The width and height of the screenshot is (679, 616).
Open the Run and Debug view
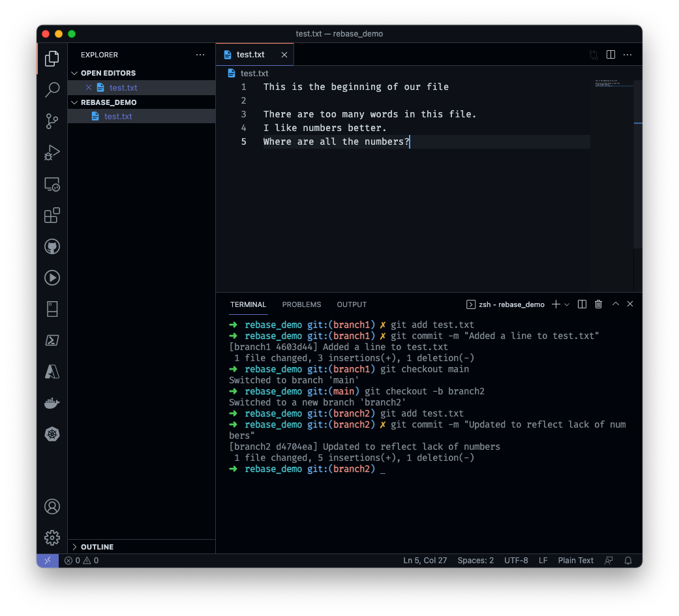[52, 153]
